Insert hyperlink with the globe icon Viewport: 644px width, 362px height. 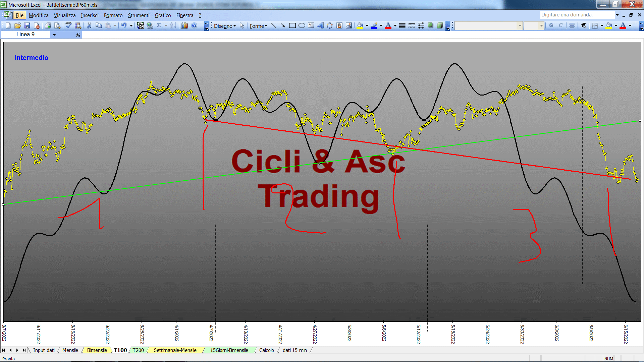click(x=150, y=25)
